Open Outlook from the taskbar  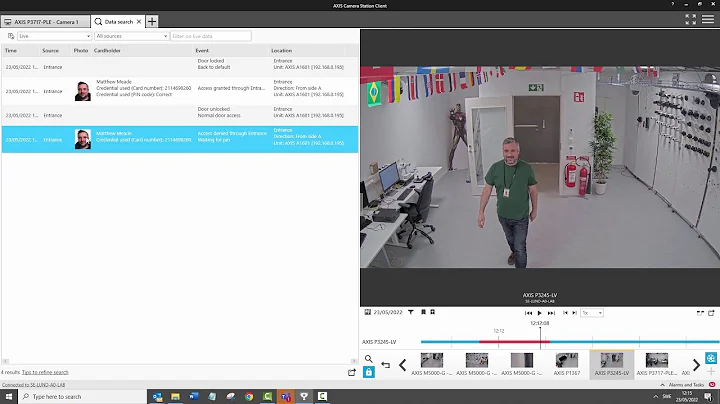(157, 396)
